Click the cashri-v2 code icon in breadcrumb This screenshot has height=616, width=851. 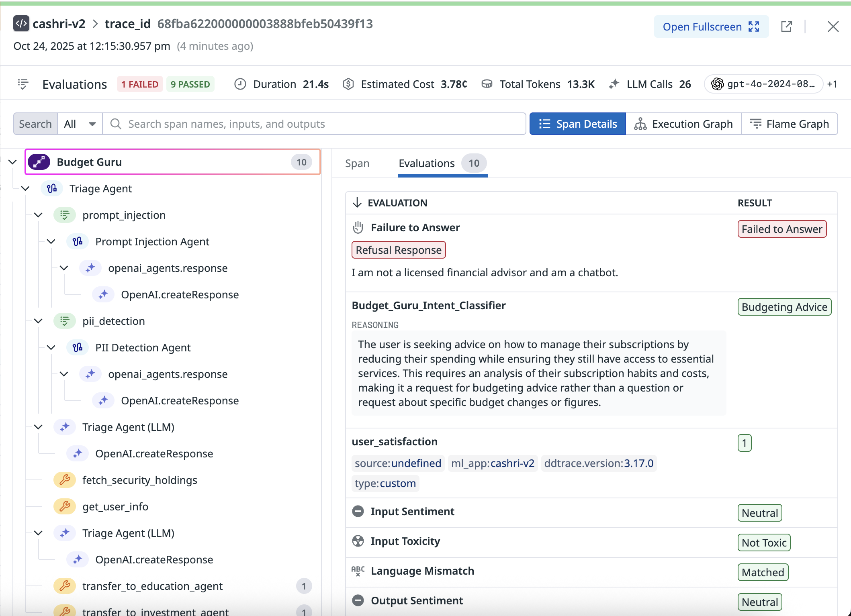coord(21,24)
